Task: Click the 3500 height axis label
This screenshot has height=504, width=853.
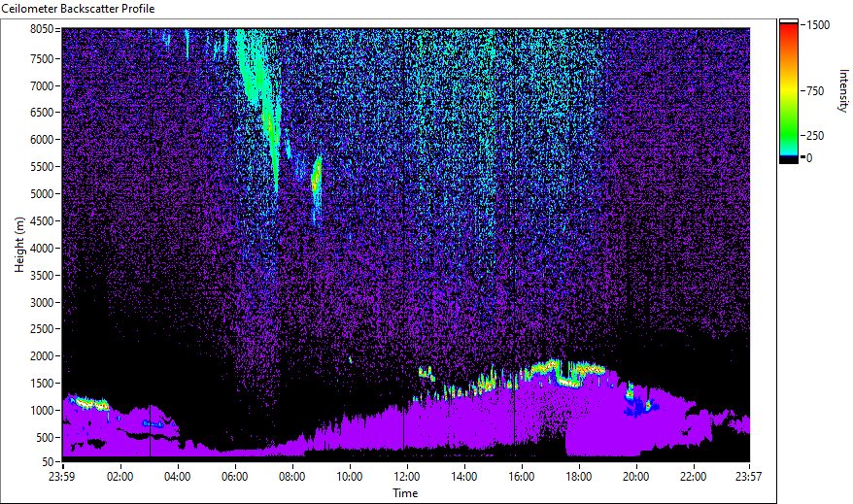Action: click(x=42, y=276)
